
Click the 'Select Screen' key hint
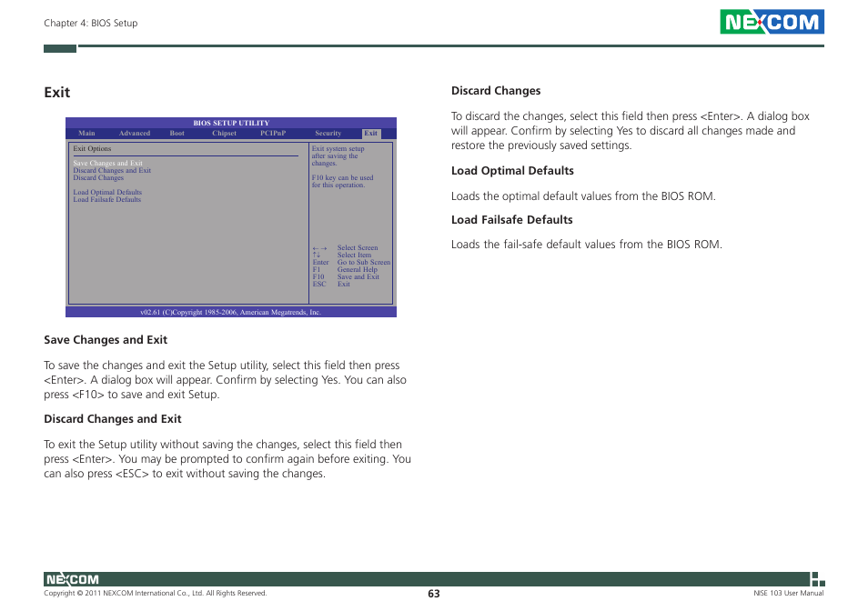point(358,247)
